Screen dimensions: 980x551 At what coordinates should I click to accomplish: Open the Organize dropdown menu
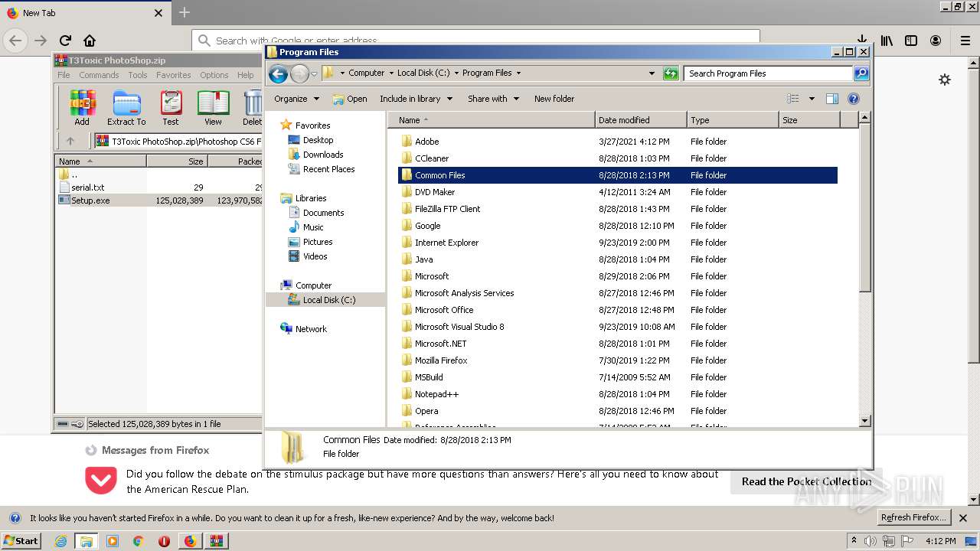[x=296, y=99]
